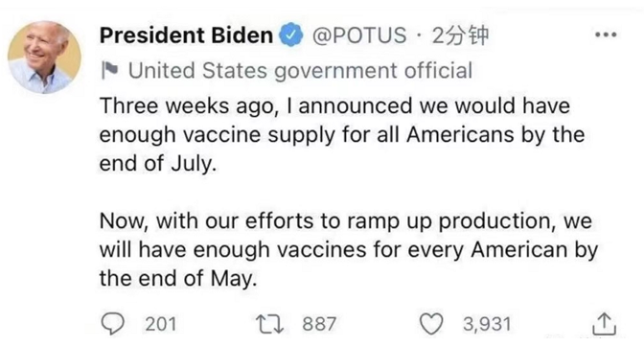Click the share upload arrow icon
The image size is (644, 346).
click(x=604, y=324)
